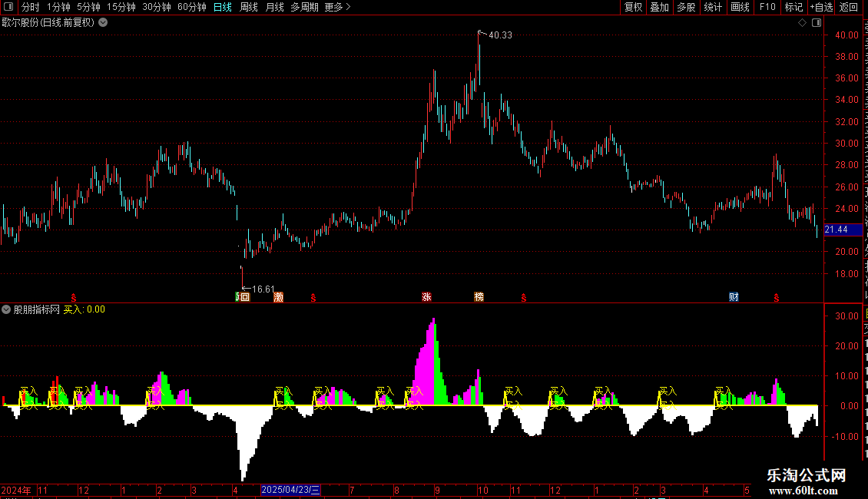Viewport: 868px width, 499px height.
Task: Click the red S marker after the 财 icon
Action: 777,298
